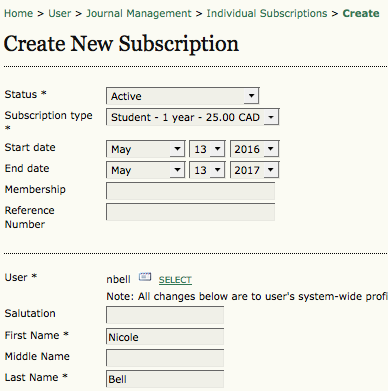Focus the Membership text field
The width and height of the screenshot is (388, 391).
(x=190, y=191)
